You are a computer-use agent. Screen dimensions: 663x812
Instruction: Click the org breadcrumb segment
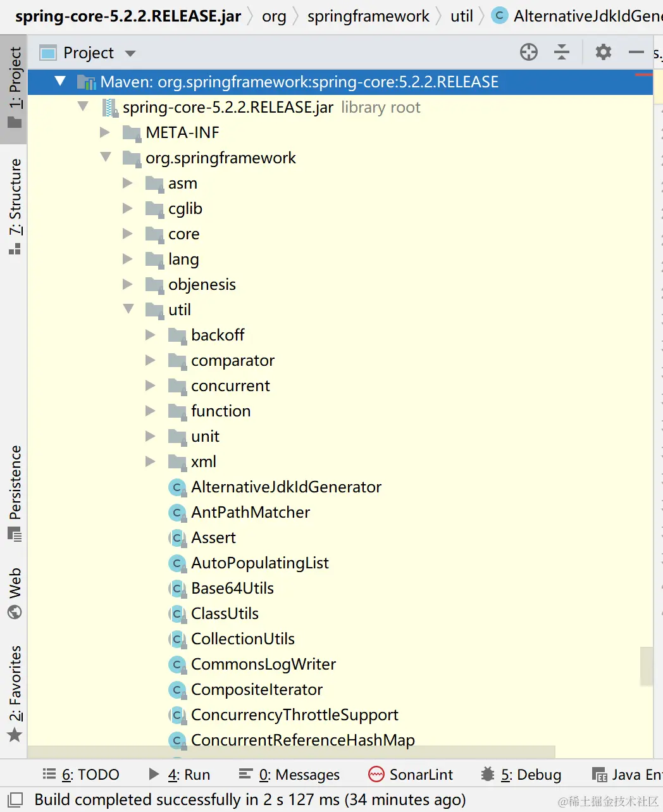coord(274,16)
